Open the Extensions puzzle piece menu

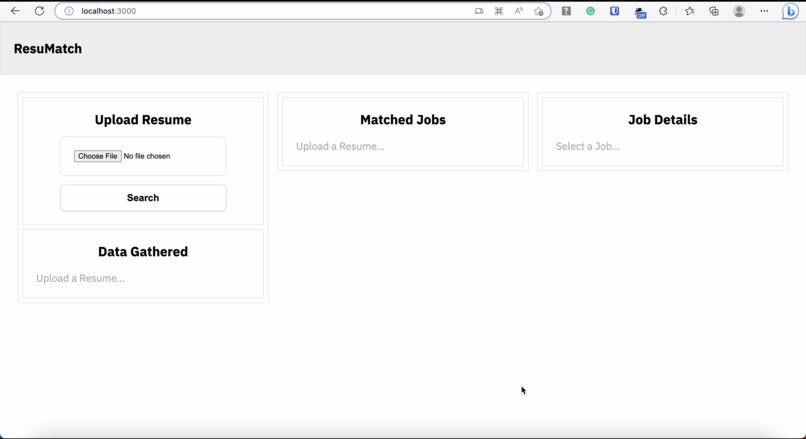[663, 11]
